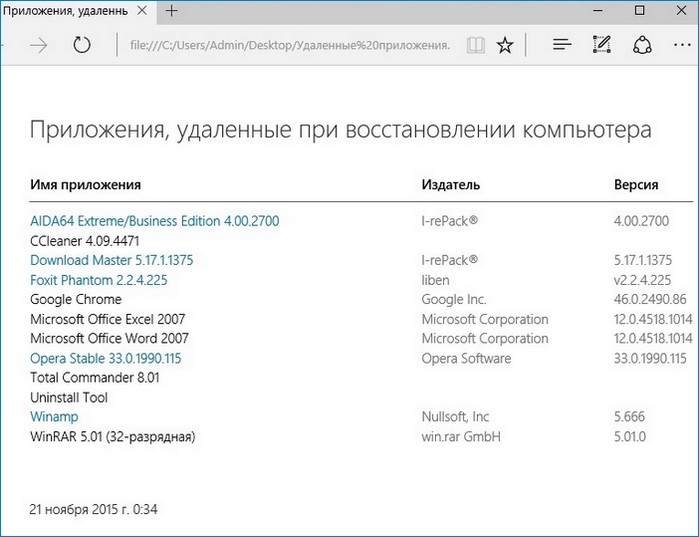Click publisher Opera Software
Screen dimensions: 699x537
pyautogui.click(x=466, y=358)
